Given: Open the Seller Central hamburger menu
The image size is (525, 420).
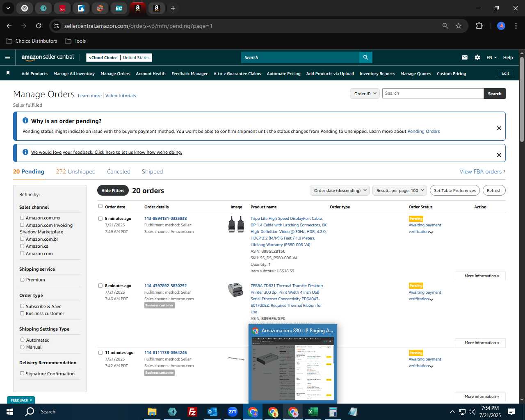Looking at the screenshot, I should coord(7,57).
